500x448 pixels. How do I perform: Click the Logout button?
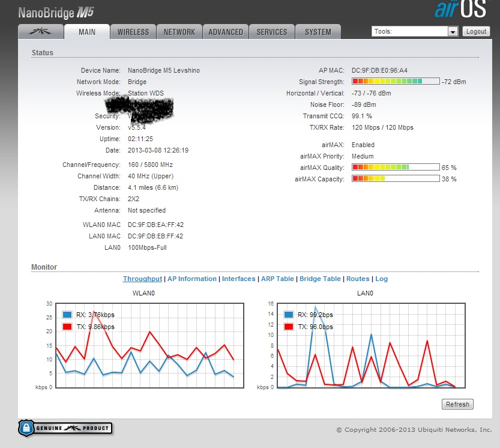coord(476,31)
